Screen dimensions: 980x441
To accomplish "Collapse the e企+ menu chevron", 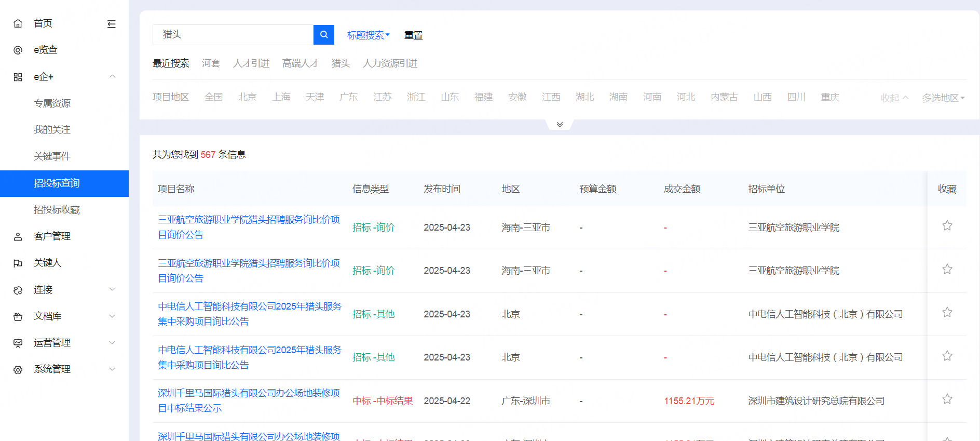I will (112, 76).
